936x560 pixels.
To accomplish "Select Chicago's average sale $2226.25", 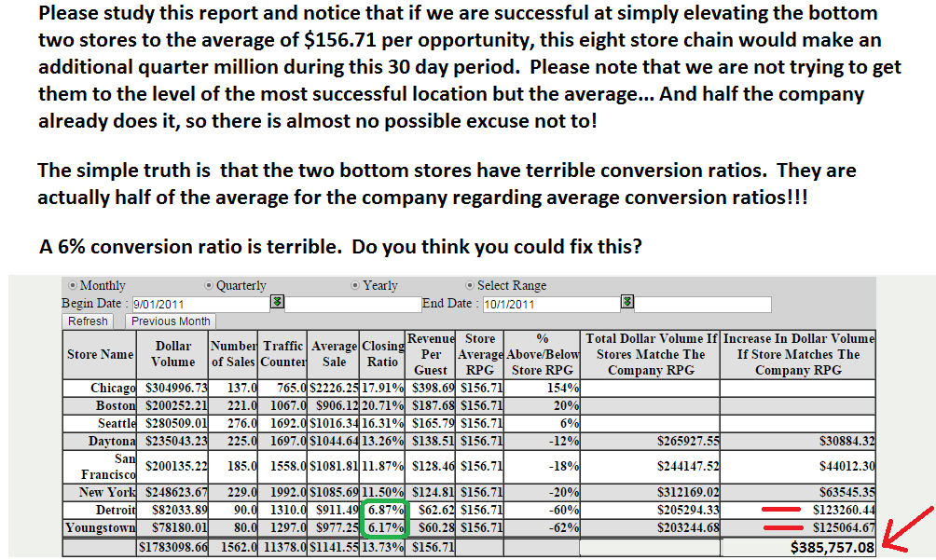I will 334,389.
